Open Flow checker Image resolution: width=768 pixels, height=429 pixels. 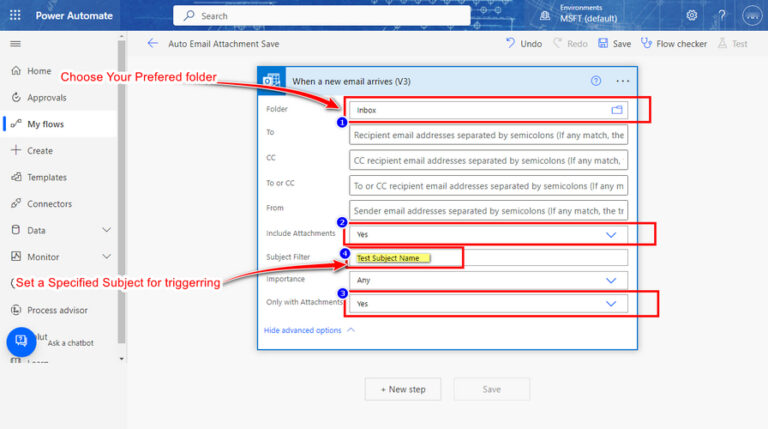tap(674, 44)
